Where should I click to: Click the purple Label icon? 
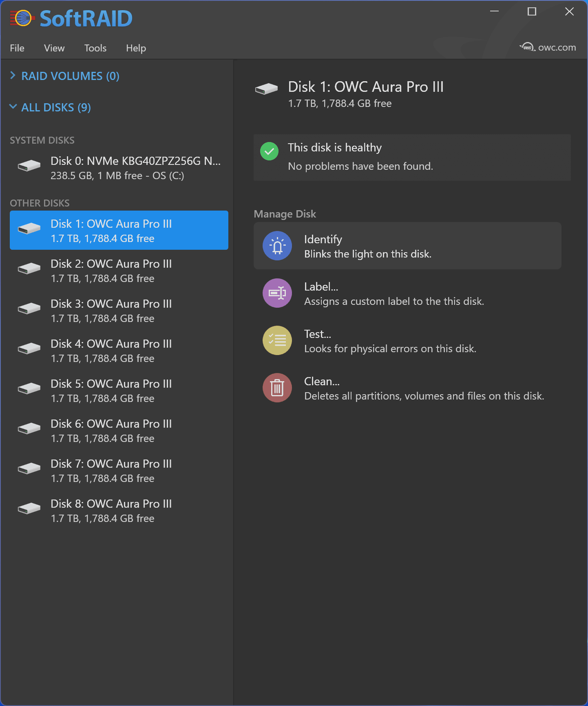[277, 293]
